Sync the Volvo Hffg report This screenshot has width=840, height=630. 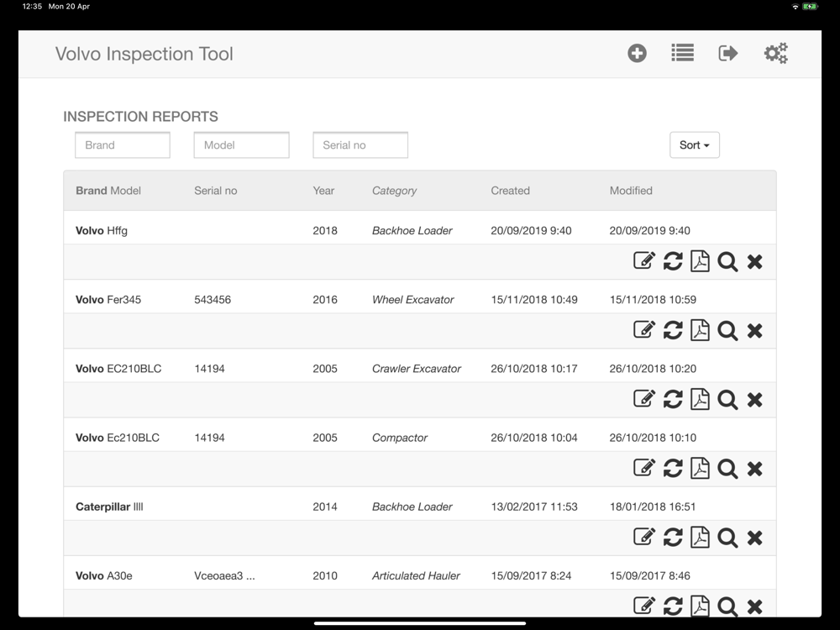673,261
